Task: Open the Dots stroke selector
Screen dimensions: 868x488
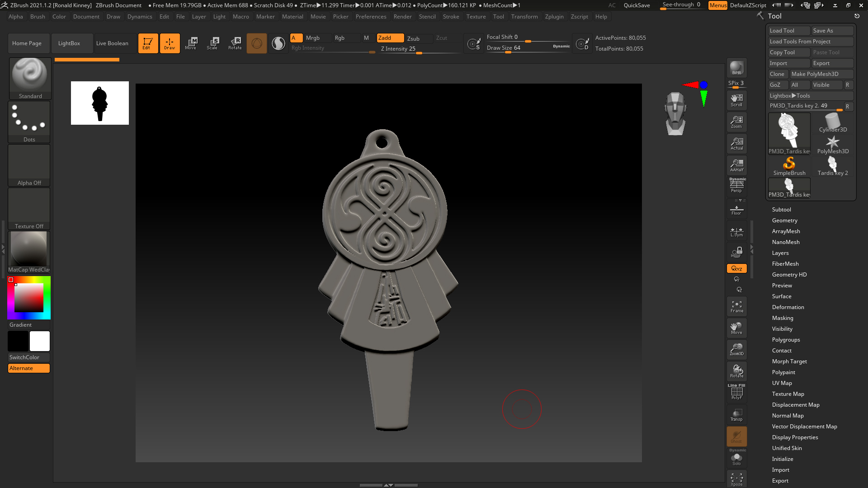Action: click(29, 122)
